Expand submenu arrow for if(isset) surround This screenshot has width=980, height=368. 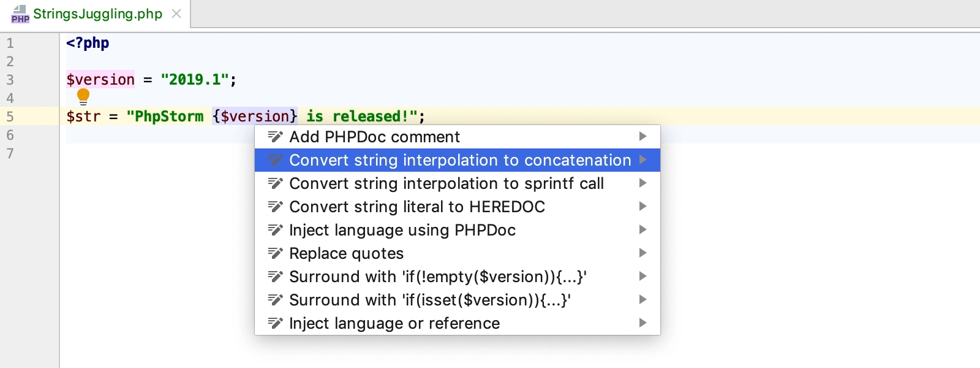pyautogui.click(x=643, y=299)
